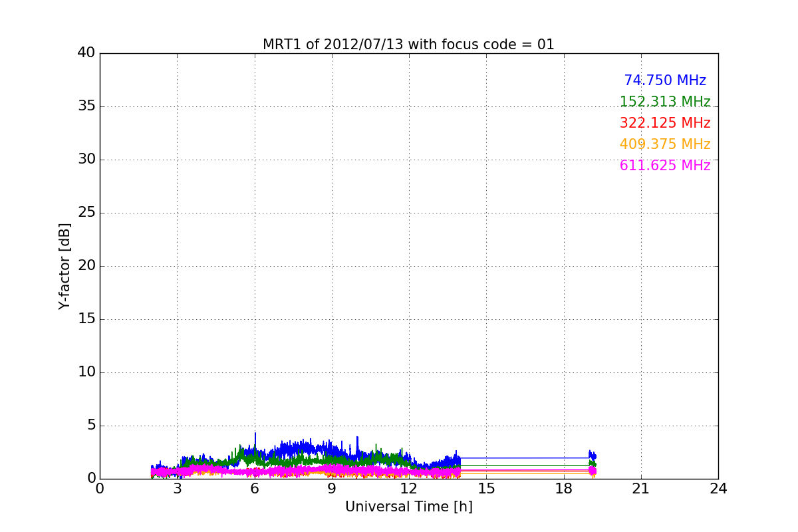Click the "Universal Time [h]" axis label

tap(409, 507)
